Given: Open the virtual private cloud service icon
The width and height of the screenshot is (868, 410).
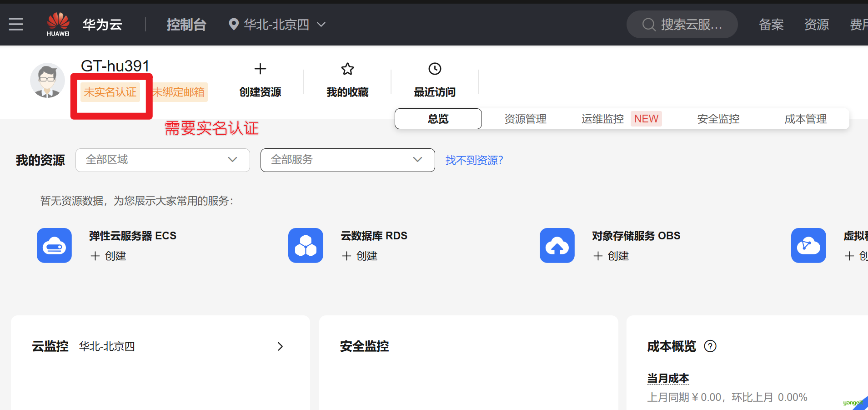Looking at the screenshot, I should tap(808, 245).
